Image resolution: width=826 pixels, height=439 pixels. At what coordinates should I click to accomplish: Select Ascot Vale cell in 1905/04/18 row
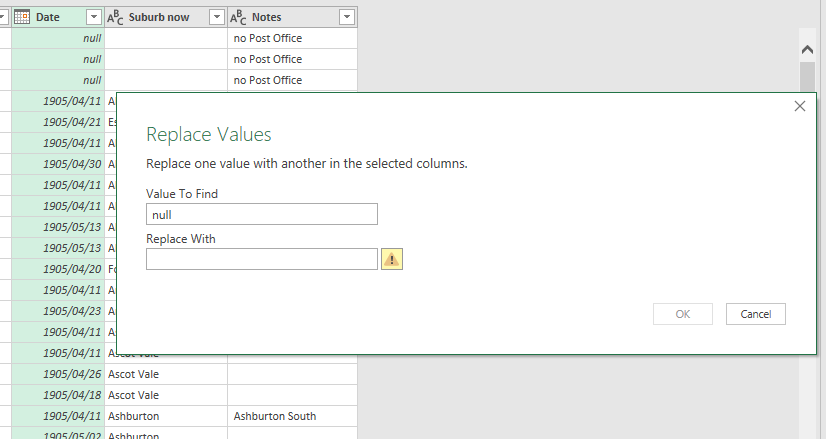click(166, 395)
